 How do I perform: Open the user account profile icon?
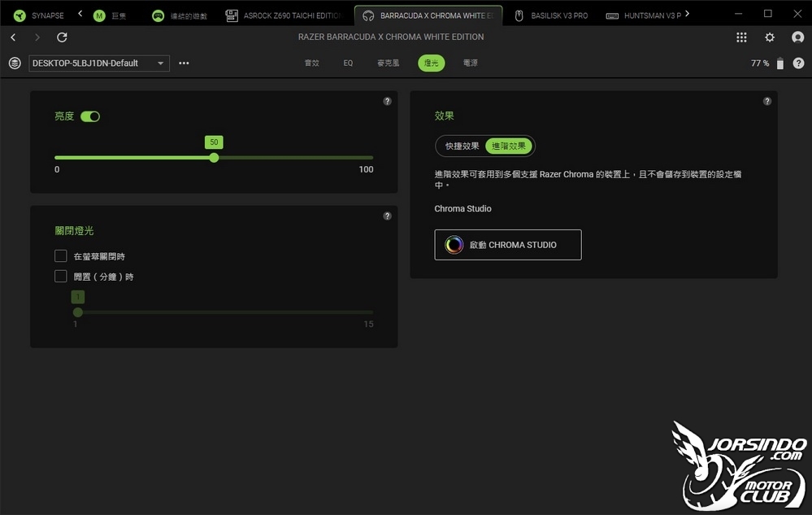point(797,37)
